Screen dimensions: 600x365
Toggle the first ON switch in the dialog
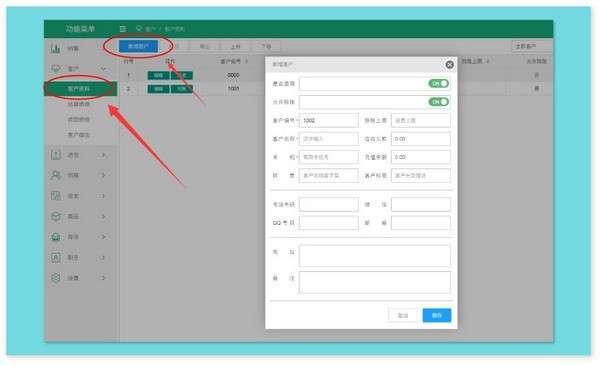pyautogui.click(x=439, y=83)
